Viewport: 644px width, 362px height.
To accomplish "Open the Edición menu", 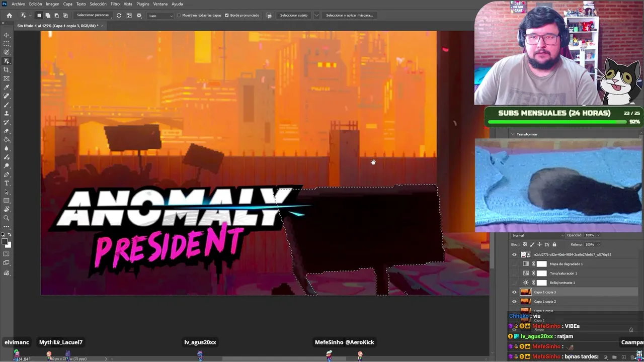I will click(x=35, y=4).
